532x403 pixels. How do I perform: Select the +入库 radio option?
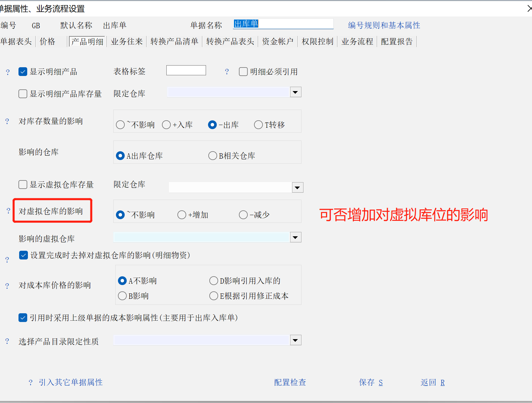[166, 125]
